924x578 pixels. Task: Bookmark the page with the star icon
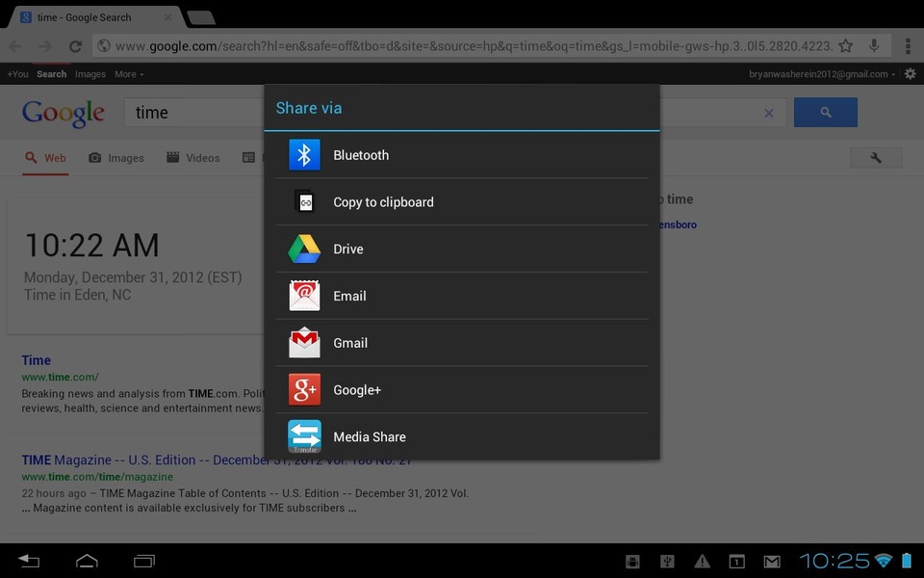(x=846, y=45)
